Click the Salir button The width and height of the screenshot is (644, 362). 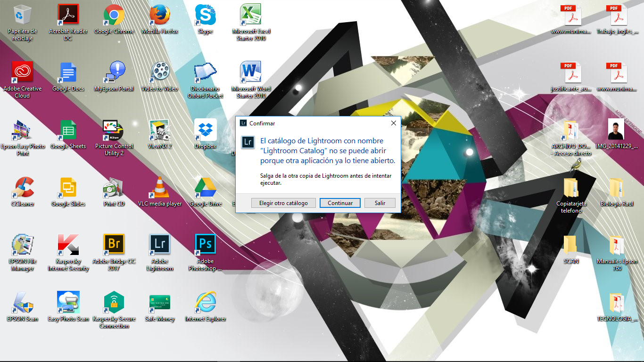pyautogui.click(x=380, y=203)
